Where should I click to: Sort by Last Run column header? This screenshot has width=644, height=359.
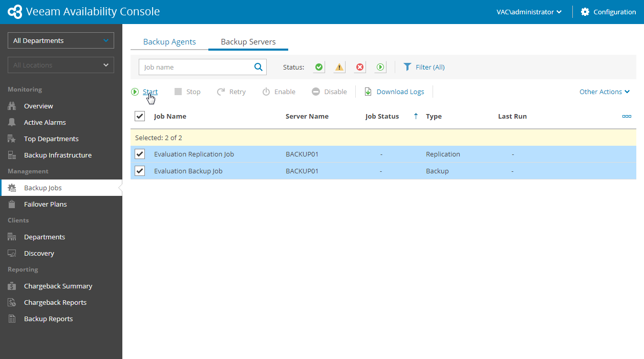(x=512, y=116)
